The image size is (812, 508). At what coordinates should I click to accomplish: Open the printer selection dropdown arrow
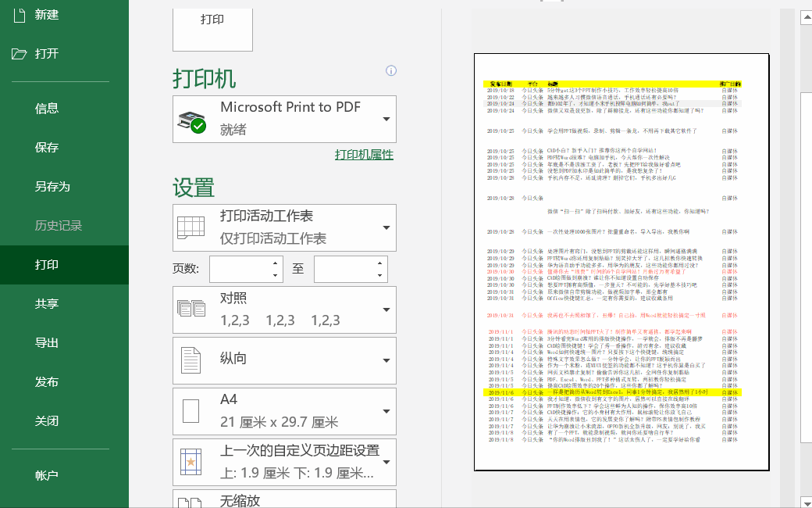pos(386,120)
